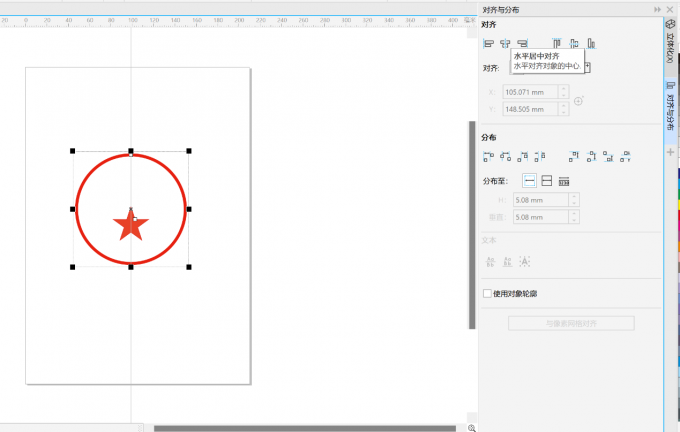Switch to the 立体化 side tab
The image size is (680, 432).
pos(671,45)
